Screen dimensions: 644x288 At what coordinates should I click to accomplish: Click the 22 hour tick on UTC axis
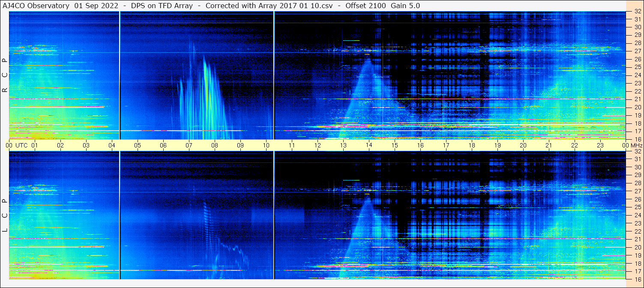[575, 145]
